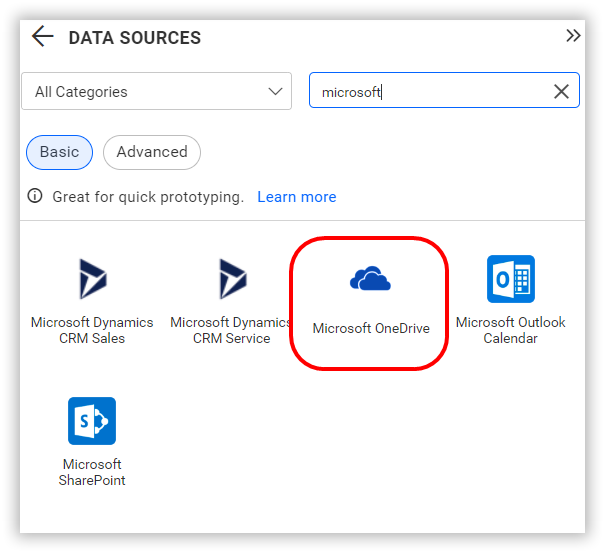Select the Microsoft SharePoint icon
Screen dimensions: 605x553
[x=92, y=421]
